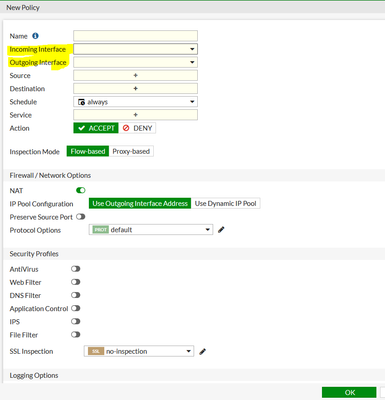Image resolution: width=385 pixels, height=400 pixels.
Task: Toggle Preserve Source Port switch
Action: (81, 217)
